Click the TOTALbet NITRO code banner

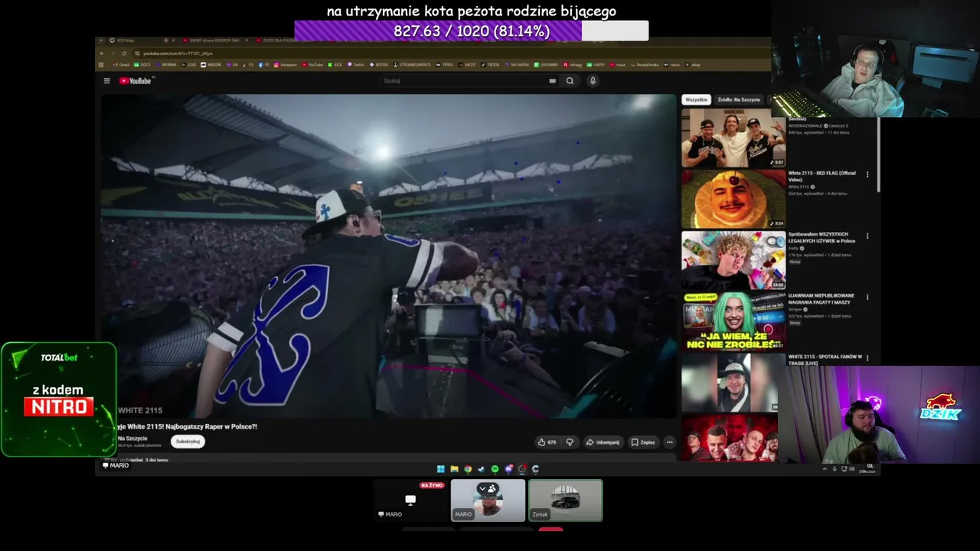coord(59,399)
